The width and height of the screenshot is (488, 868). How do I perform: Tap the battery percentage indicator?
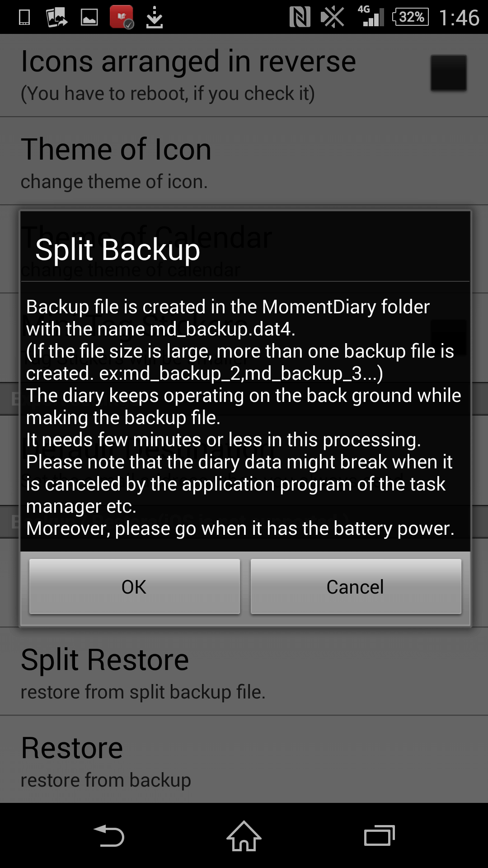point(410,17)
